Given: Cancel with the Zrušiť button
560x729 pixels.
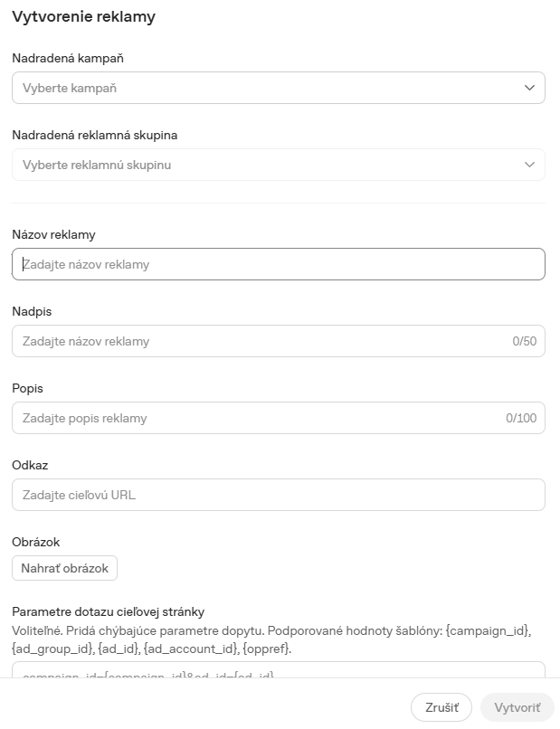Looking at the screenshot, I should (x=441, y=707).
